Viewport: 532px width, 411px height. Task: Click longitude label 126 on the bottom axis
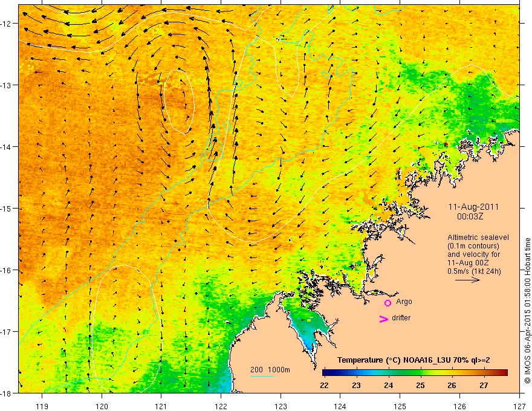(459, 406)
